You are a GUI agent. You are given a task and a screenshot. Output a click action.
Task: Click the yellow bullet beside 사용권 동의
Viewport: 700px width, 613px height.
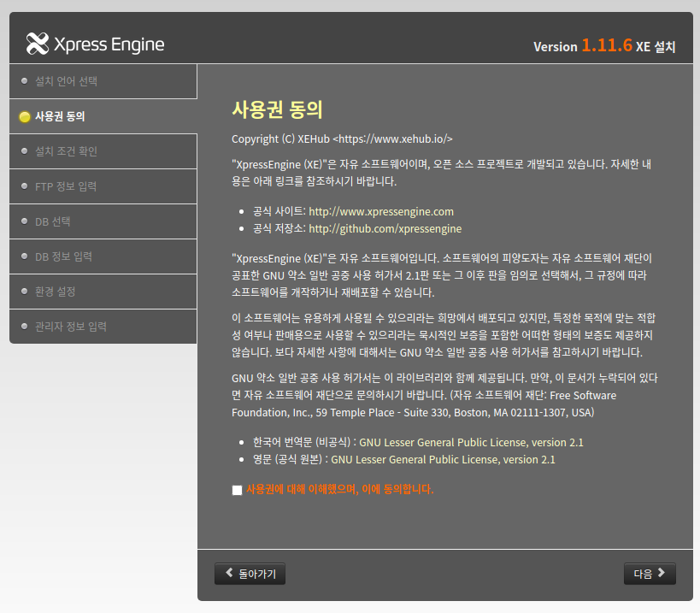pyautogui.click(x=25, y=117)
